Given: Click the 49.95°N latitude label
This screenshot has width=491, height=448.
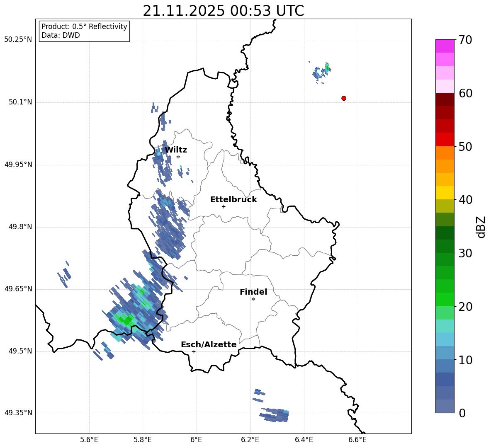Looking at the screenshot, I should coord(18,165).
